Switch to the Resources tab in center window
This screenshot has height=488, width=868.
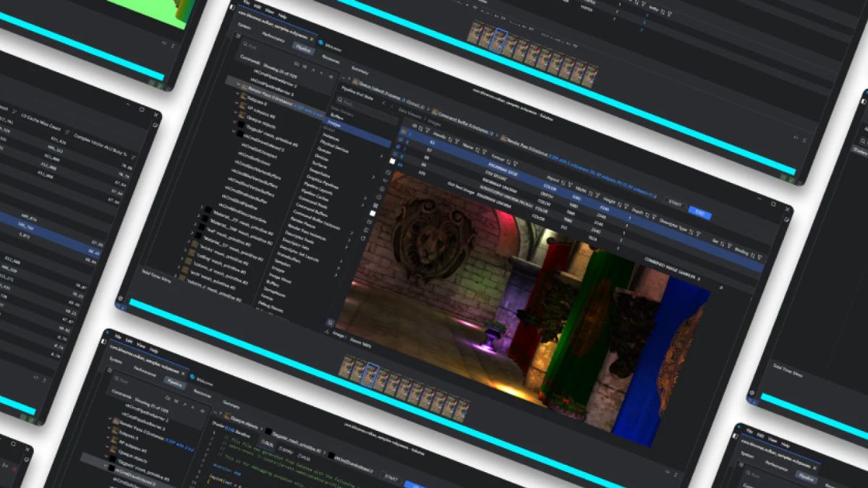(331, 61)
